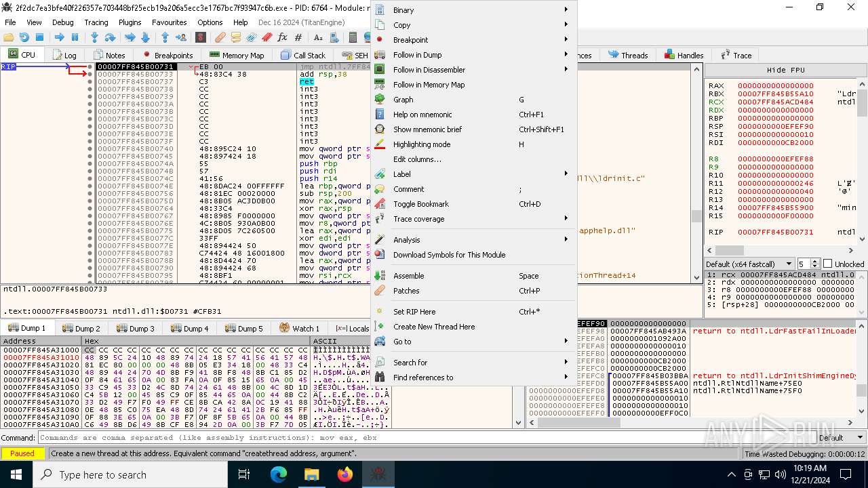Open Task View on the taskbar
Viewport: 868px width, 488px height.
pos(244,474)
